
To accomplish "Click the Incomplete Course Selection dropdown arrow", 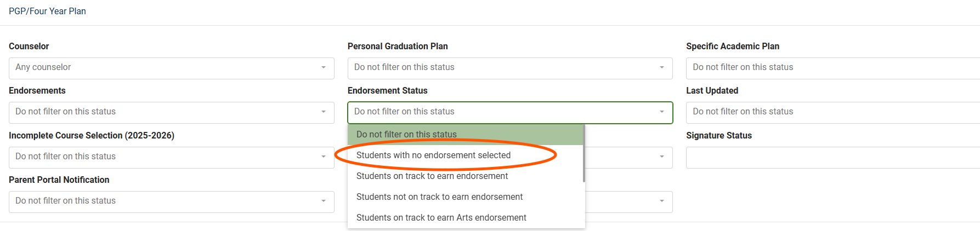I will point(324,157).
